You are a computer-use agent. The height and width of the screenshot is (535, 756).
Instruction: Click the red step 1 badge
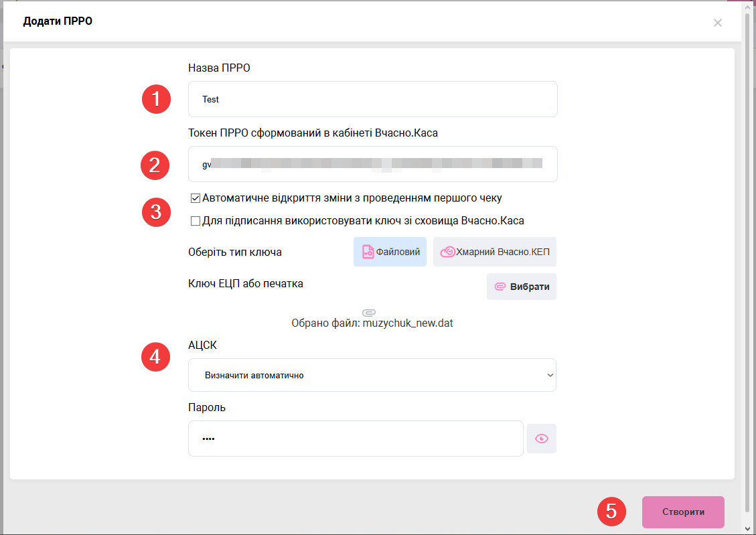(156, 99)
